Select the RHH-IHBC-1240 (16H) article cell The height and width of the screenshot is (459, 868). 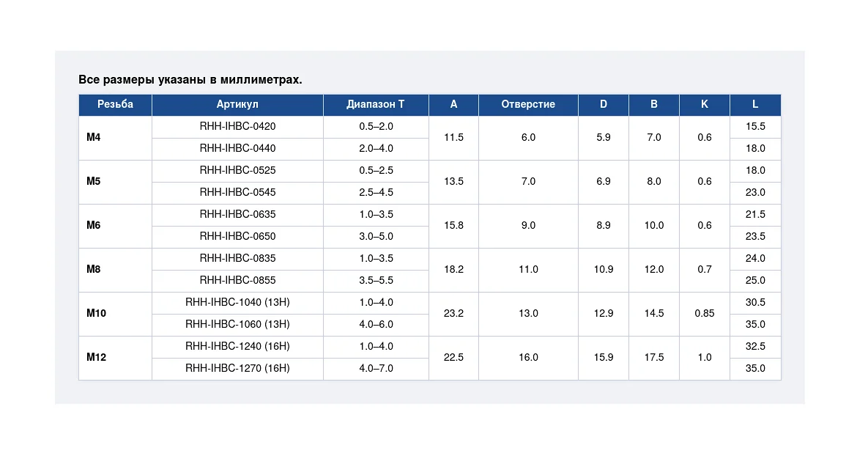pos(237,347)
